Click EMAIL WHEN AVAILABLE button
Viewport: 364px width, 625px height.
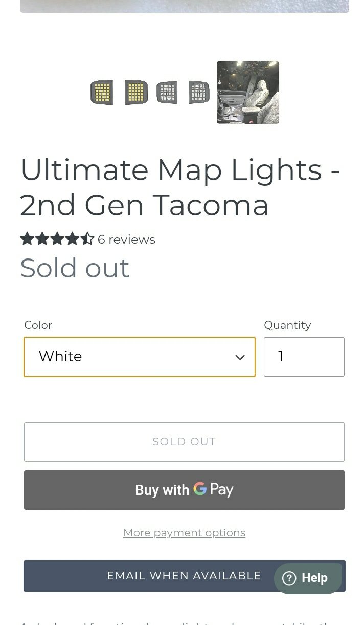[184, 576]
